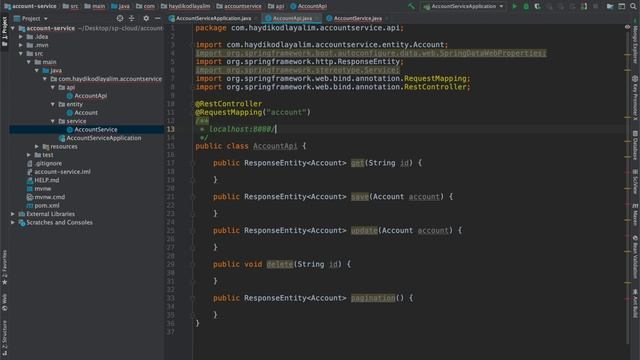Viewport: 640px width, 360px height.
Task: Open the Project view selector dropdown
Action: pos(31,18)
